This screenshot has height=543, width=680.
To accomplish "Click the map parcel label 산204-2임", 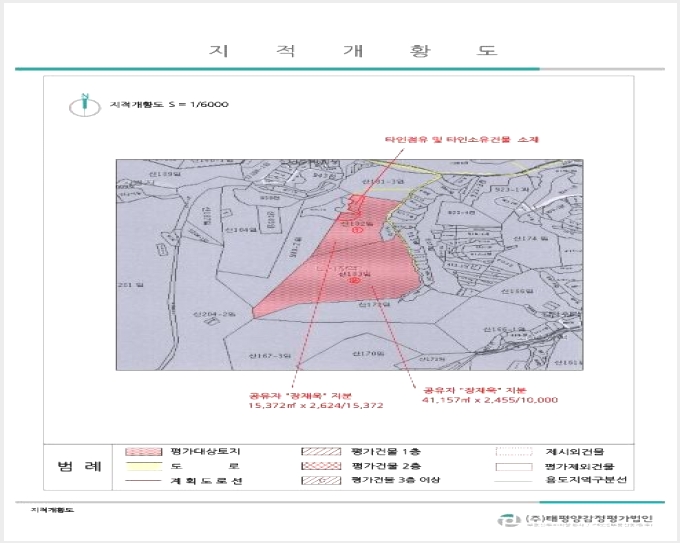I will click(x=214, y=314).
